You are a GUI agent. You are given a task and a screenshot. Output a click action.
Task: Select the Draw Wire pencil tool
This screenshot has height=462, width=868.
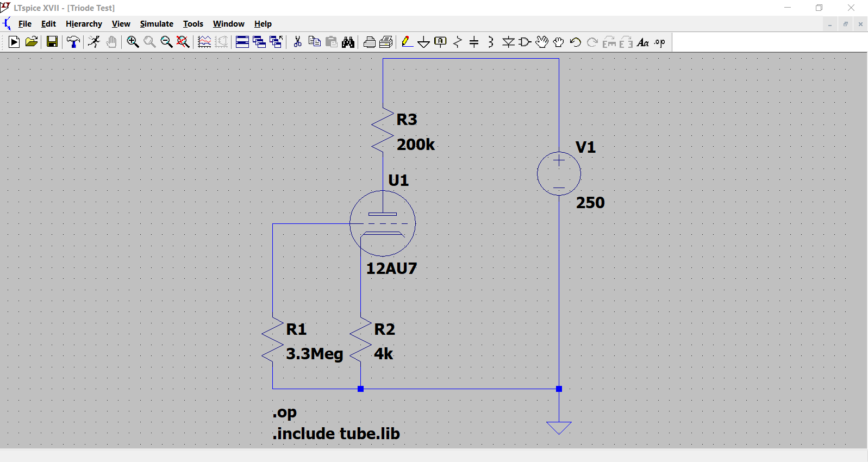407,42
